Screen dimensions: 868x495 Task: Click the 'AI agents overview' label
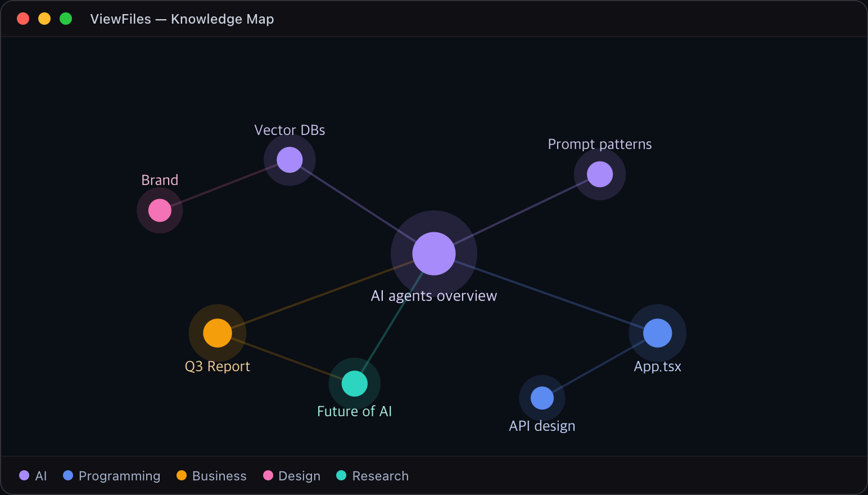(x=434, y=296)
